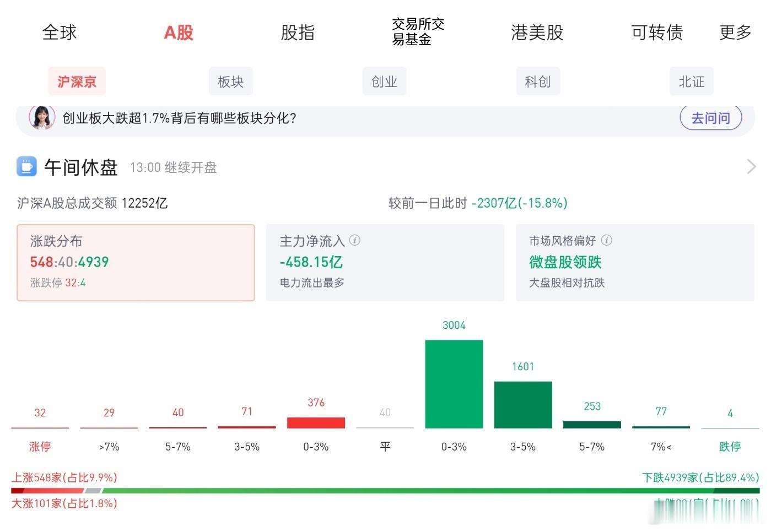This screenshot has height=532, width=771.
Task: Select the 涨停 column label
Action: [40, 447]
